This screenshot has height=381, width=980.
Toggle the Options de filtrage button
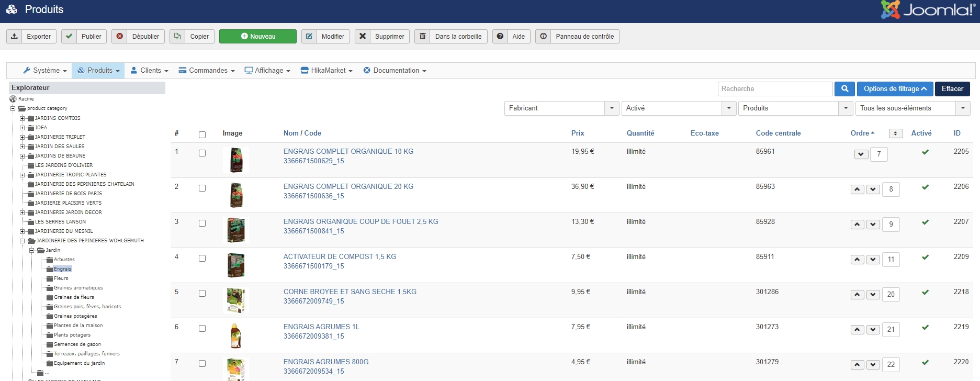coord(895,89)
